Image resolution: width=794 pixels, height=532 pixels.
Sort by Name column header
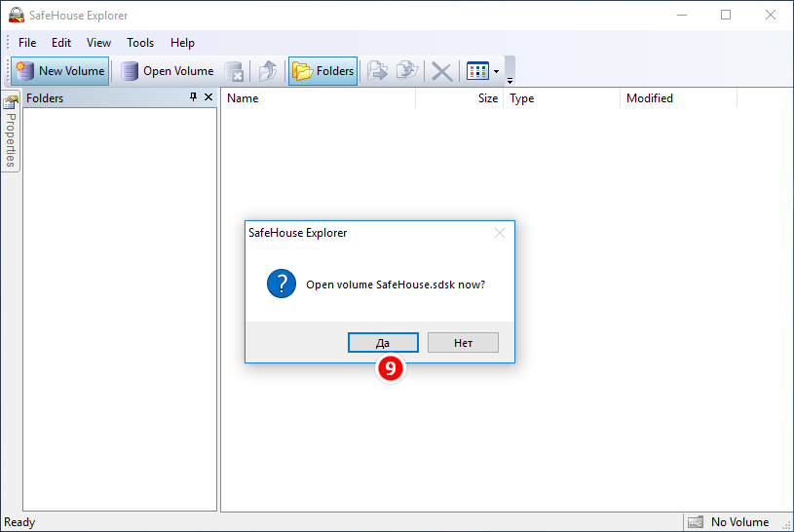point(319,98)
